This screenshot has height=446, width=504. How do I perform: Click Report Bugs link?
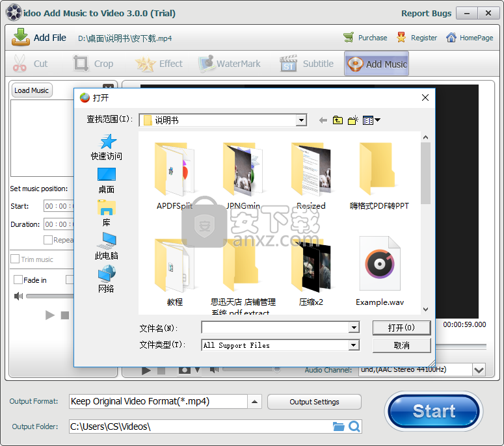[426, 13]
